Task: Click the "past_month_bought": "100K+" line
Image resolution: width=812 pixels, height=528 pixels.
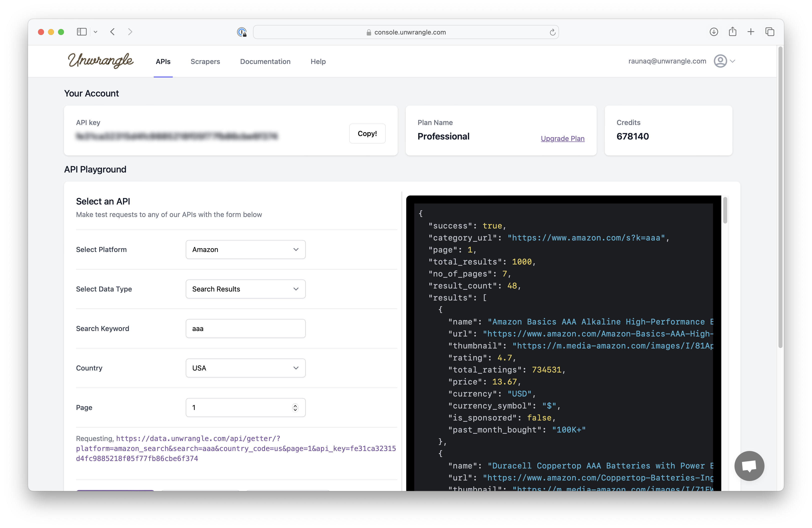Action: pos(517,430)
